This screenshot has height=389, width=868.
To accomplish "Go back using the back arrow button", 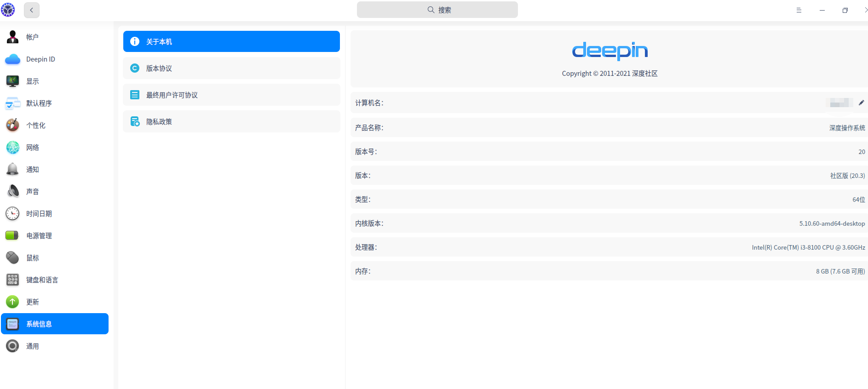I will point(32,10).
